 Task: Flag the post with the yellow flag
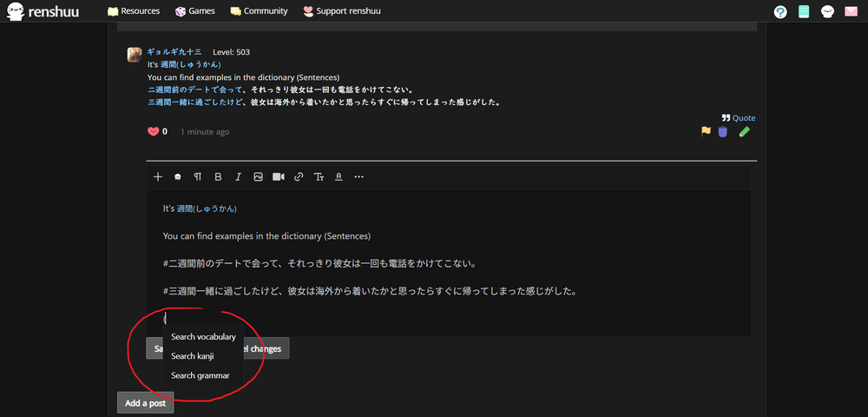click(706, 131)
